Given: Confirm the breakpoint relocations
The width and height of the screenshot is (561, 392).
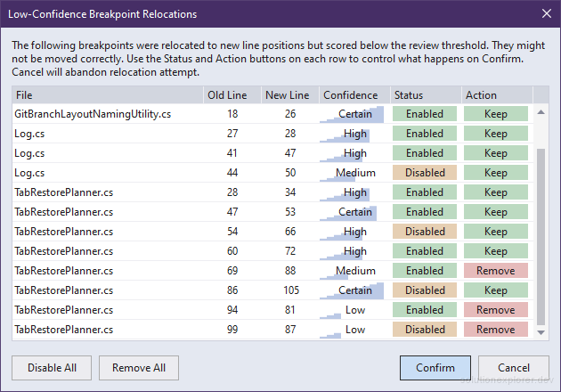Looking at the screenshot, I should coord(435,368).
